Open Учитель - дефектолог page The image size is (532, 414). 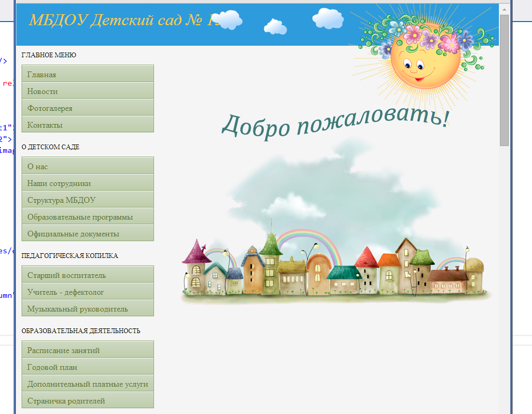pyautogui.click(x=87, y=292)
